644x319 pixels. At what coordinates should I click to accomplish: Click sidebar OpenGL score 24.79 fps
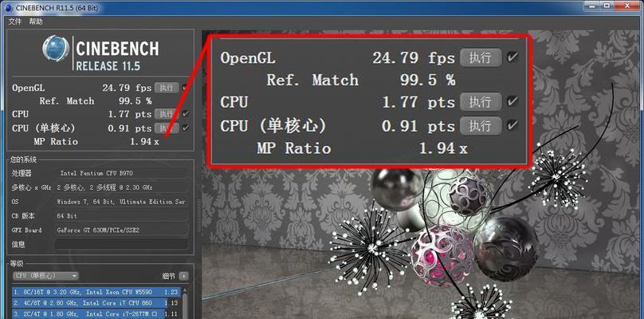coord(127,88)
